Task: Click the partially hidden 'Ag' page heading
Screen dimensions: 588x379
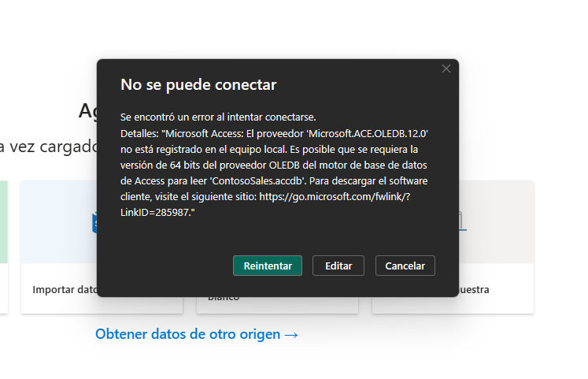Action: point(87,110)
